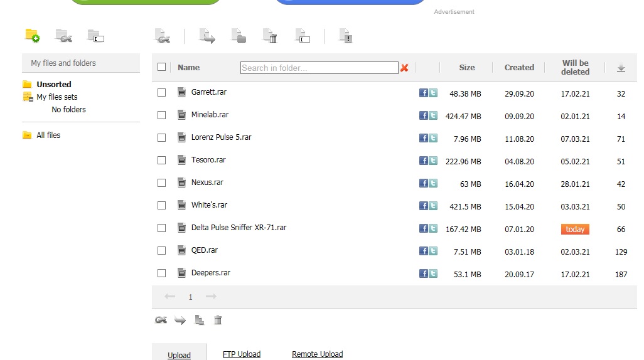This screenshot has width=644, height=360.
Task: Click the 187 downloads count for Deepers.rar
Action: coord(621,274)
